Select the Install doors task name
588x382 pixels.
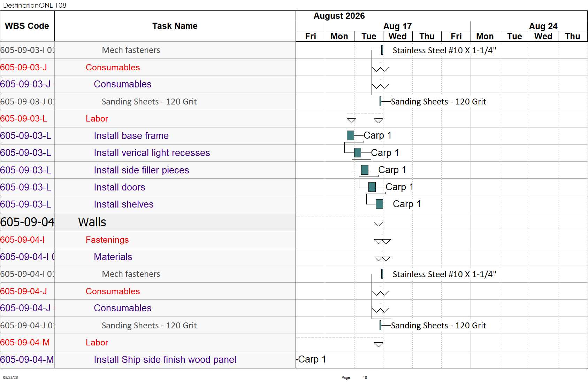(120, 187)
